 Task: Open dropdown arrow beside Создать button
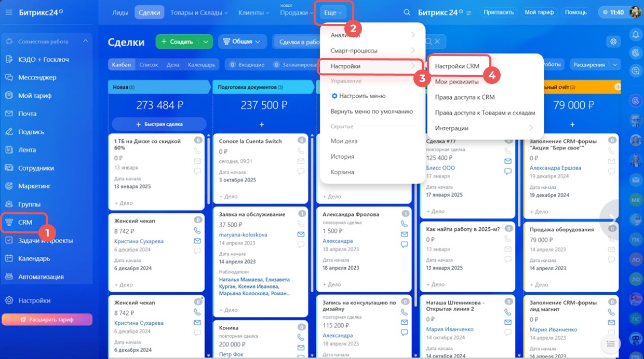(x=206, y=42)
